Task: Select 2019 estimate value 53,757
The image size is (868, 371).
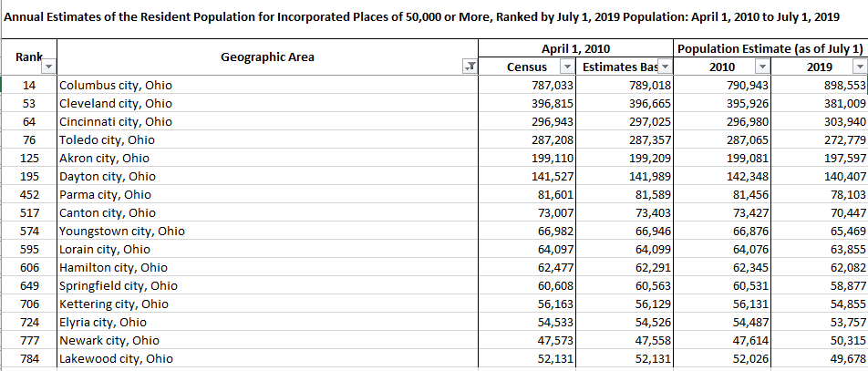Action: (x=820, y=323)
